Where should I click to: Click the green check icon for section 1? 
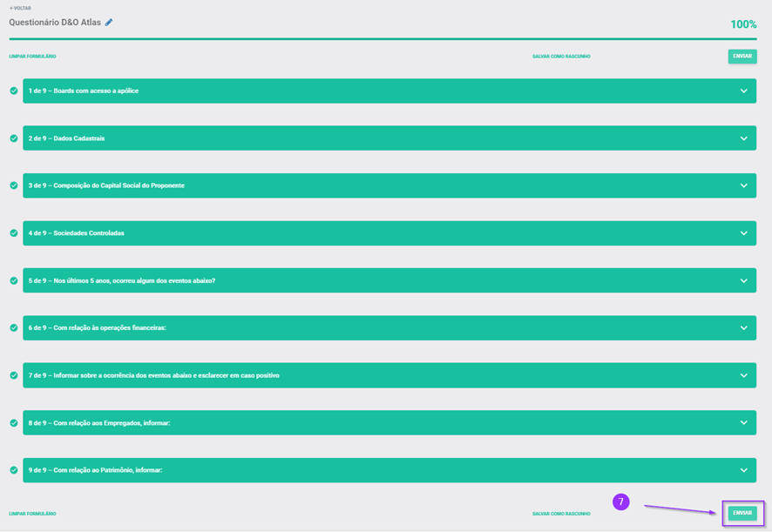pyautogui.click(x=14, y=91)
